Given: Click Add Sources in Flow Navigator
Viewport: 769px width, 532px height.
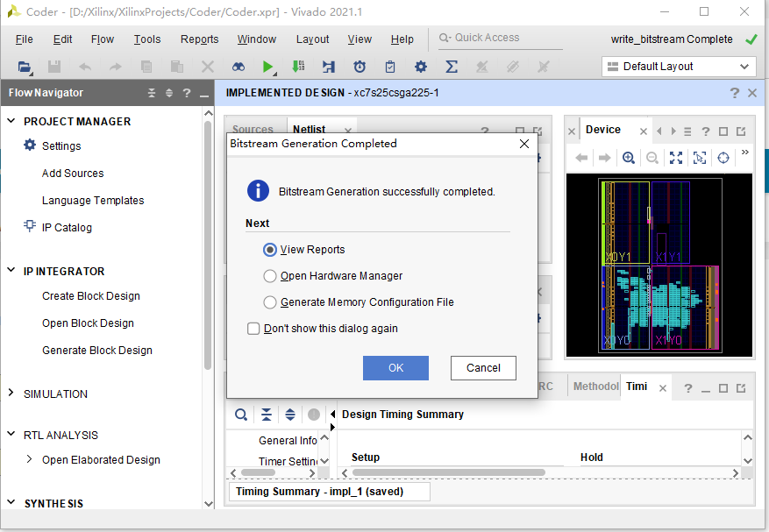Looking at the screenshot, I should tap(73, 173).
